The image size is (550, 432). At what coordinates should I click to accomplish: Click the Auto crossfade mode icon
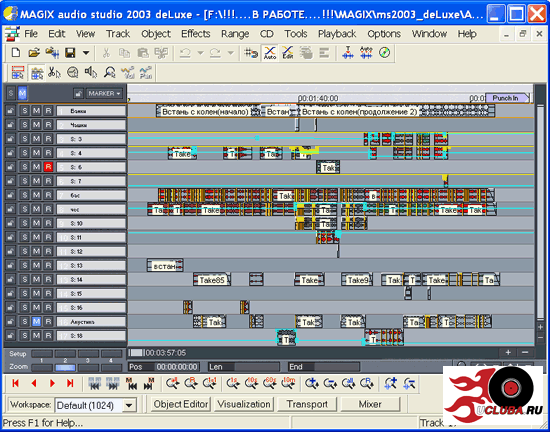(x=270, y=53)
